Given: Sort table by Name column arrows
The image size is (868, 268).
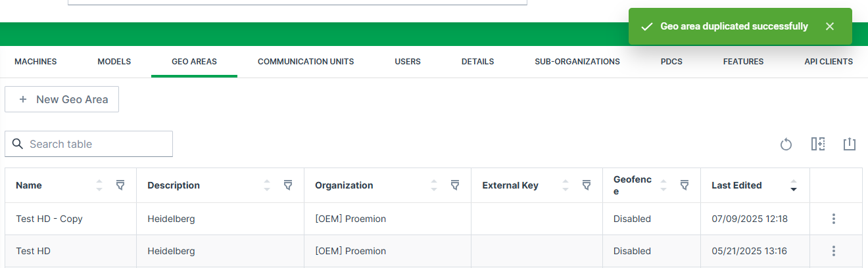Looking at the screenshot, I should point(99,185).
